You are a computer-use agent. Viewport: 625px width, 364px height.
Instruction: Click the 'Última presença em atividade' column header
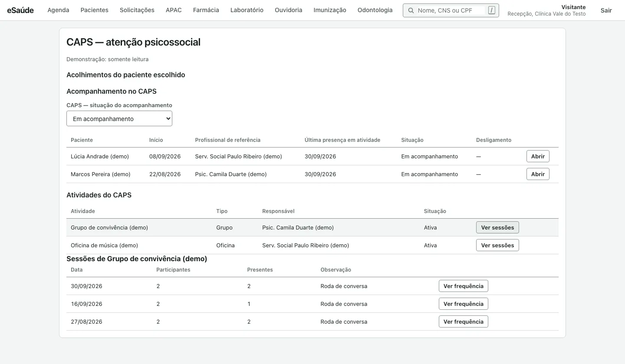point(342,140)
